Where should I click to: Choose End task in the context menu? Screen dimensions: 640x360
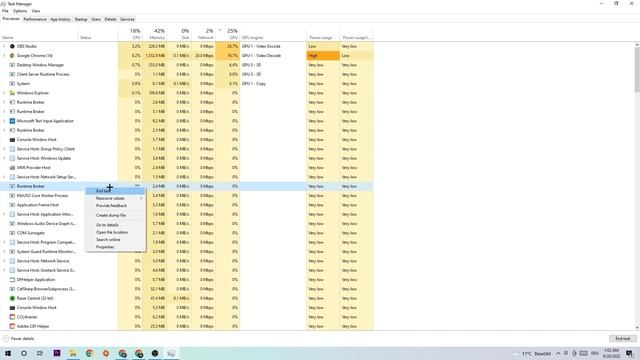tap(116, 191)
